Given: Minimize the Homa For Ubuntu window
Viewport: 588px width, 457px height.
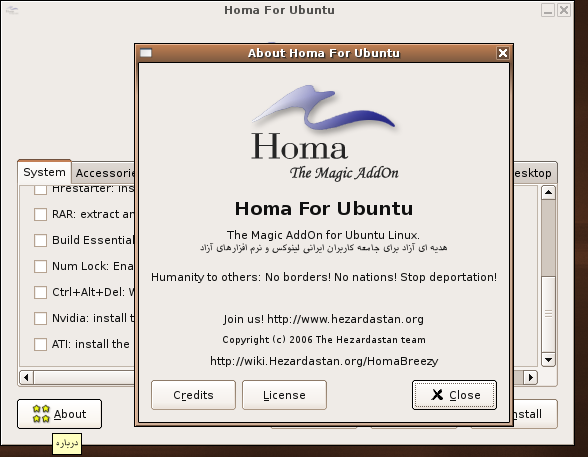Looking at the screenshot, I should (x=548, y=10).
